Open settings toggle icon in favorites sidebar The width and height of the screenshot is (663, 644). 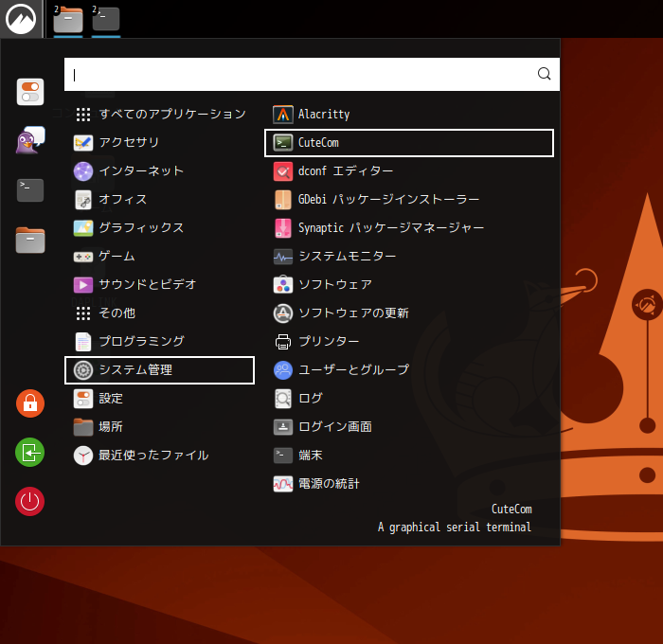pos(30,92)
